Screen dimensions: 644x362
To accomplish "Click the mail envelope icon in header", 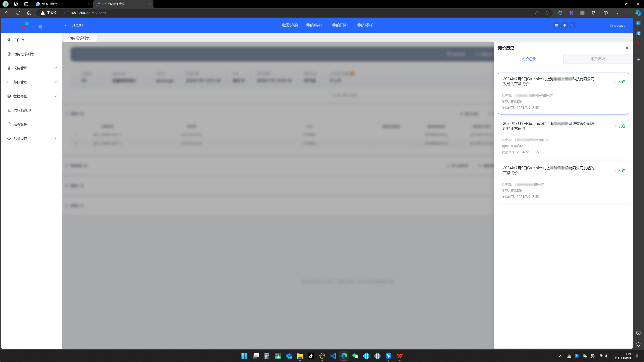I will point(556,25).
